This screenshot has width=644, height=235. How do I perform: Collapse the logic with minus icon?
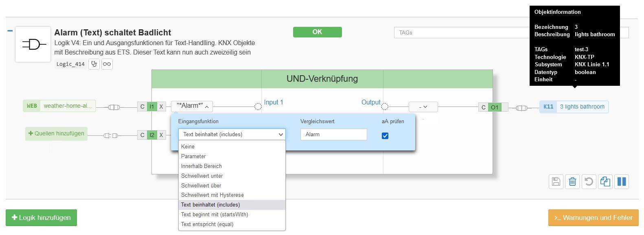[x=10, y=30]
